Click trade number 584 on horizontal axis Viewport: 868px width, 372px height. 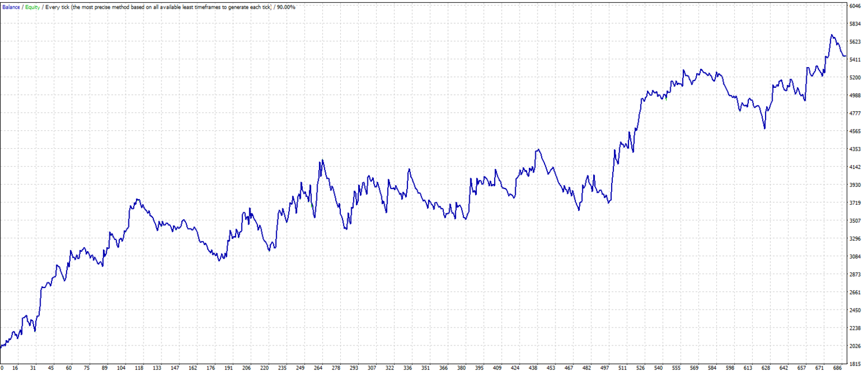(712, 368)
